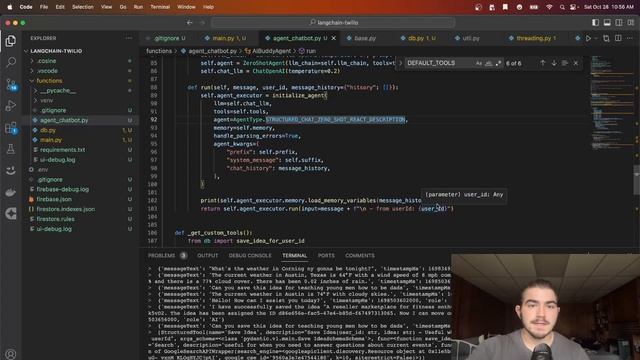
Task: Open the Selection menu in menu bar
Action: 83,7
